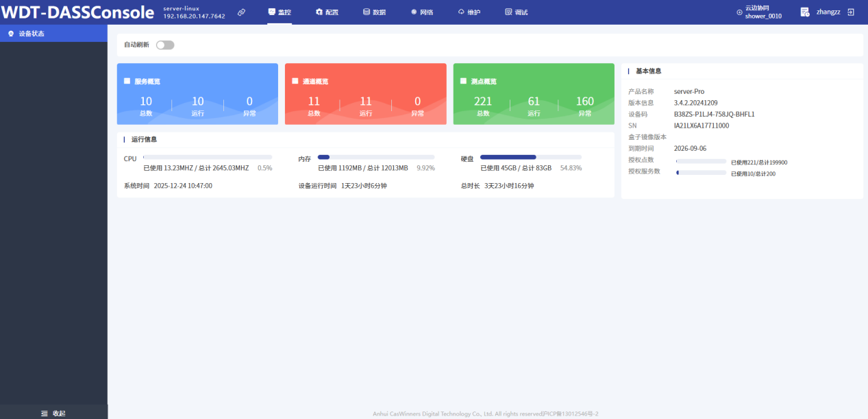868x419 pixels.
Task: Click the 硬盘 usage progress bar
Action: pyautogui.click(x=530, y=157)
